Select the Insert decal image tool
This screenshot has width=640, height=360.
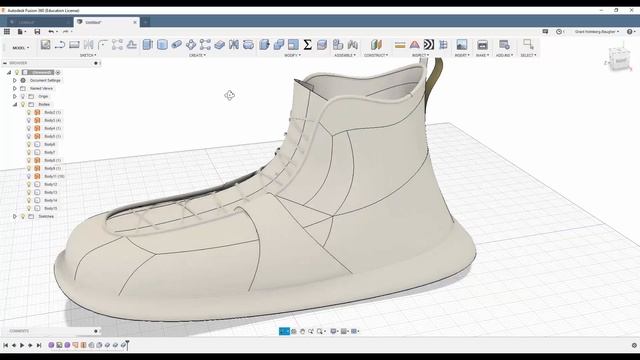[x=462, y=44]
